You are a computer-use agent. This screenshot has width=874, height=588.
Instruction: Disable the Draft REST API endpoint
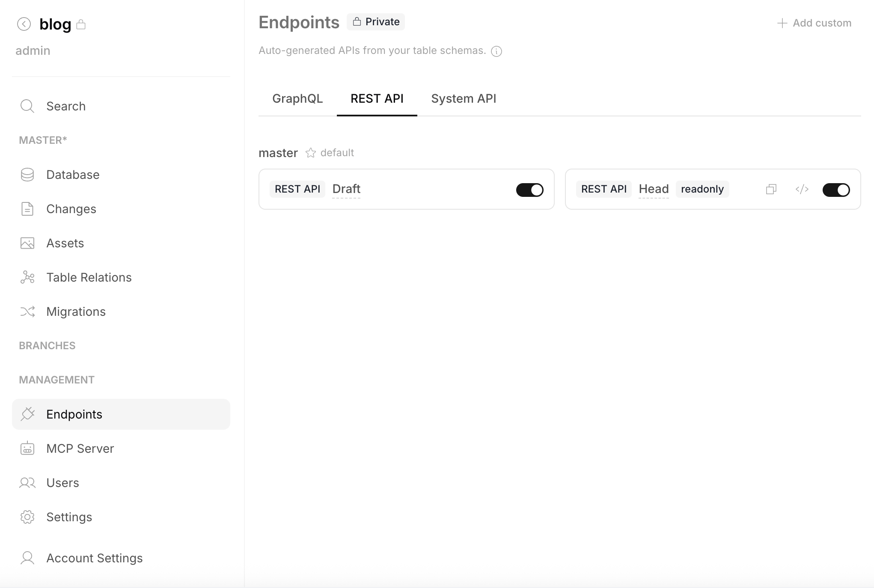529,190
